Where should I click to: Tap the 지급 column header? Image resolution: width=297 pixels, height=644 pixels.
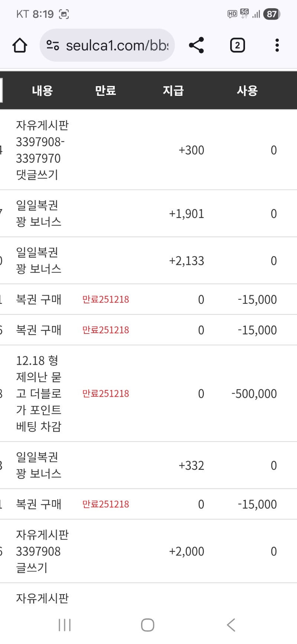[173, 91]
